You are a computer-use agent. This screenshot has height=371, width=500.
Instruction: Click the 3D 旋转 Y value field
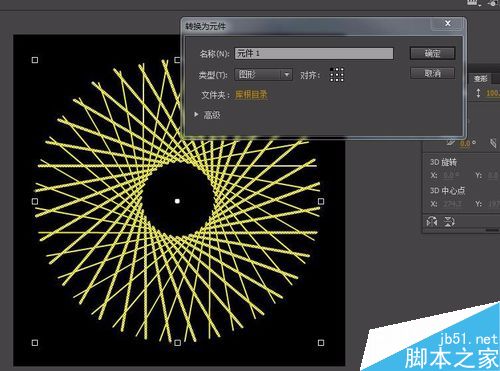click(493, 175)
